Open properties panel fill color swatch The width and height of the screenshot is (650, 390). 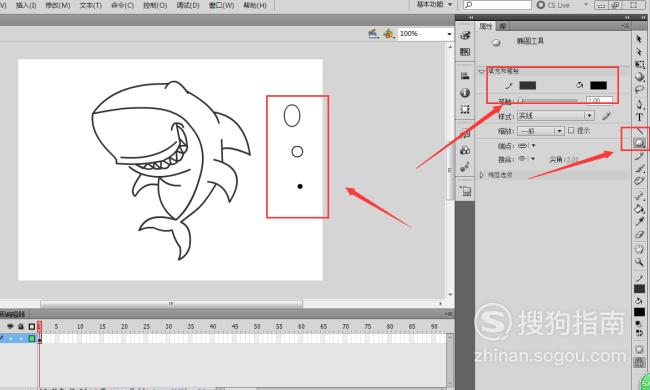pyautogui.click(x=598, y=85)
